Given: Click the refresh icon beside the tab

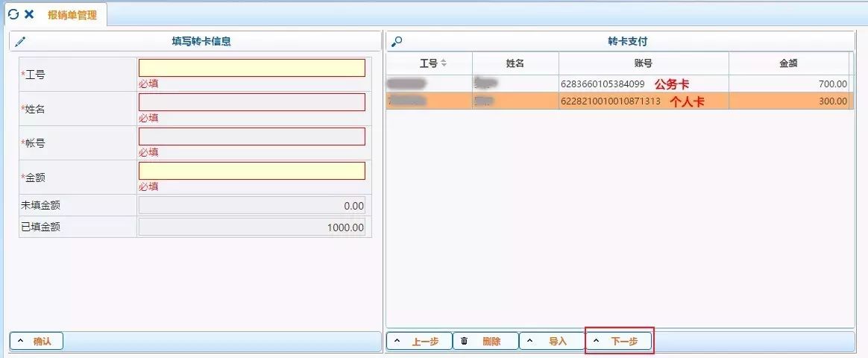Looking at the screenshot, I should click(13, 14).
